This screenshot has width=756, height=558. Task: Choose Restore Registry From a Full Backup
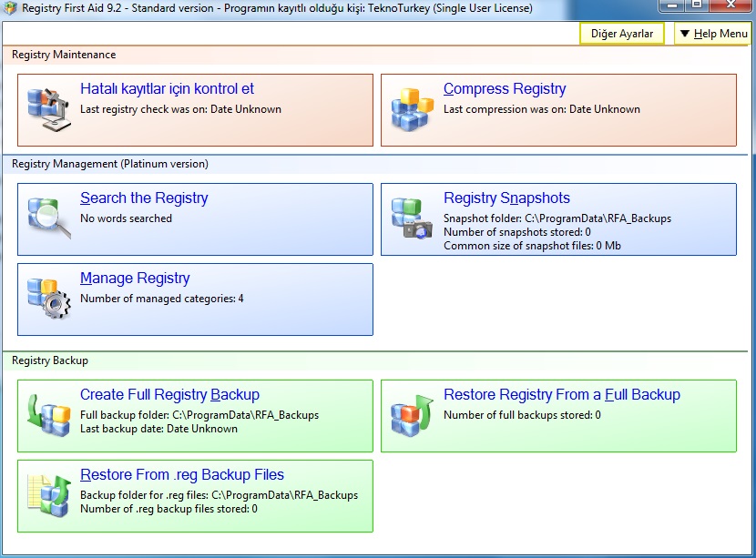point(561,395)
